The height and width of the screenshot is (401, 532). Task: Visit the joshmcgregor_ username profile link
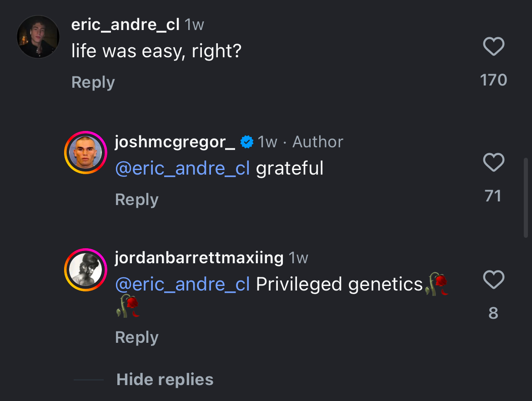[175, 142]
